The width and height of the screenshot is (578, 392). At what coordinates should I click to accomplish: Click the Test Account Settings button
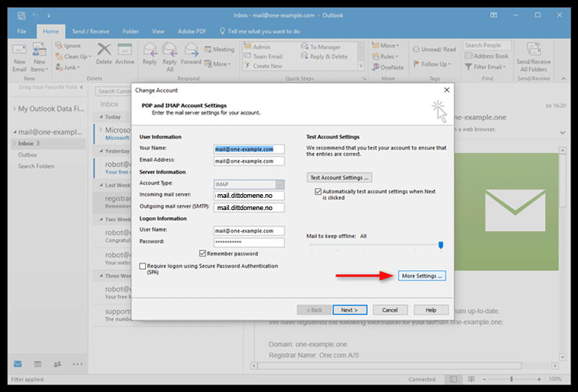point(339,178)
